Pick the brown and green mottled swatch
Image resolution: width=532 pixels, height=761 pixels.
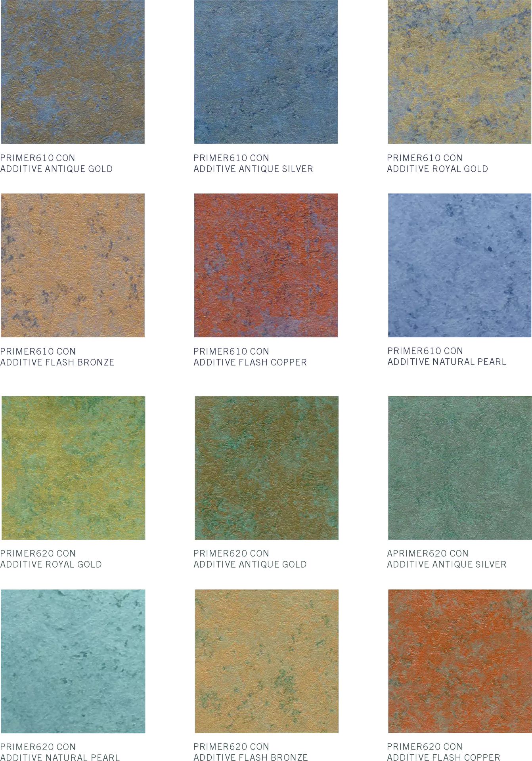[268, 468]
